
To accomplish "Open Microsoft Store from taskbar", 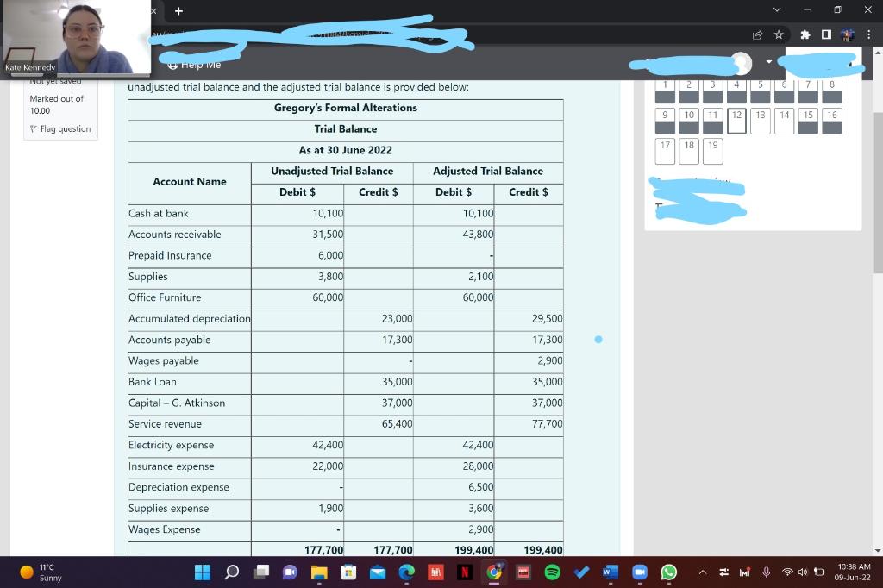I will click(x=348, y=572).
